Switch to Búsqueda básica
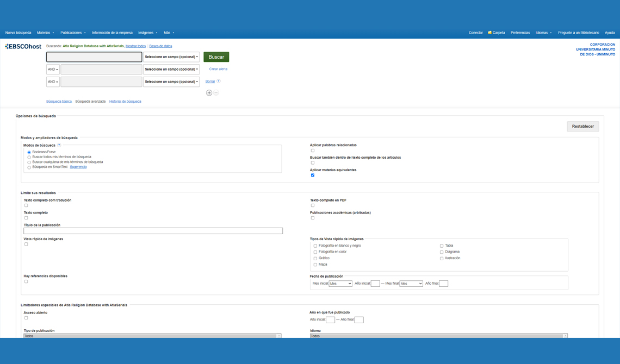The image size is (620, 364). (x=59, y=102)
